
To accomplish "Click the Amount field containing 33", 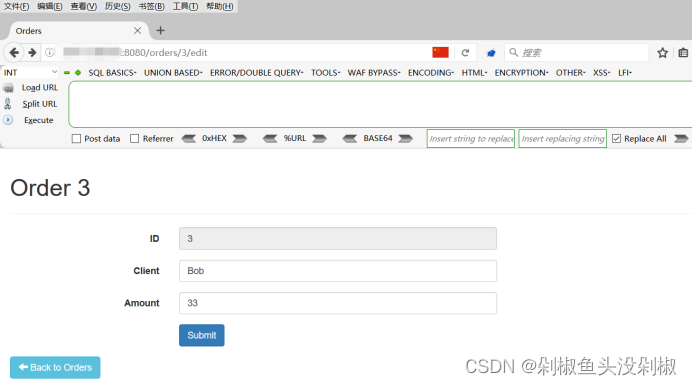I will (x=338, y=303).
